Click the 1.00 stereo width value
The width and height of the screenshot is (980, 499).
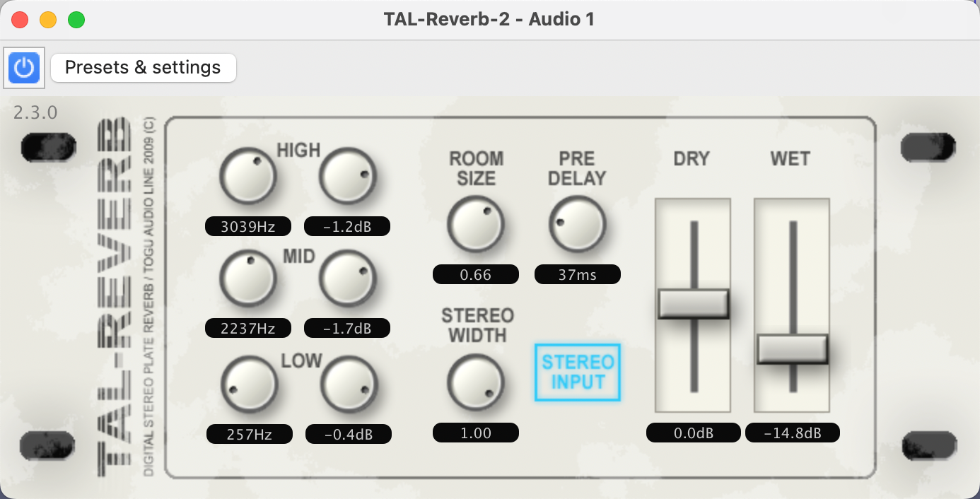coord(476,433)
